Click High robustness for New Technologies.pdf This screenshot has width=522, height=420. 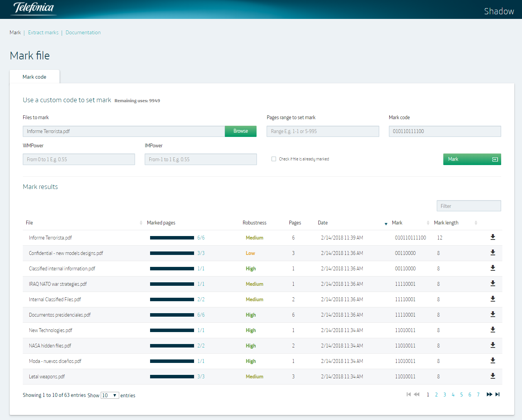point(251,330)
